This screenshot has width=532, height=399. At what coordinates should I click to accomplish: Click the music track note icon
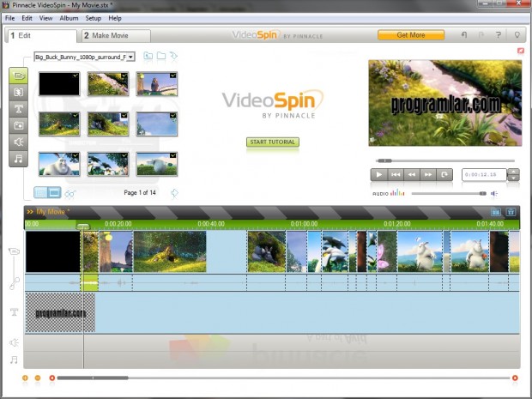14,360
